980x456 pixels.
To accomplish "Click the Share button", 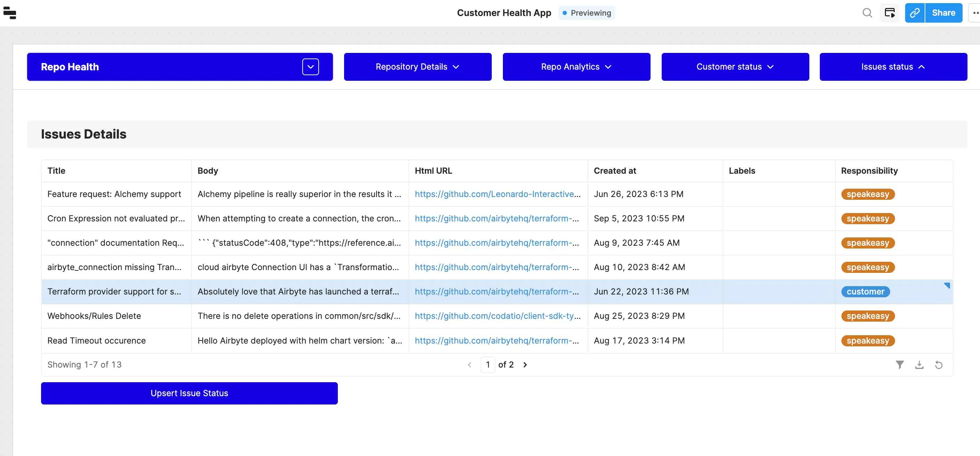I will pos(943,13).
